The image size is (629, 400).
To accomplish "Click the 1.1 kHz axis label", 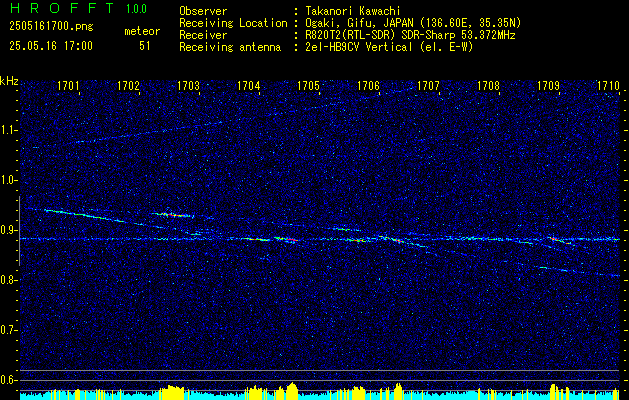I will click(x=8, y=130).
